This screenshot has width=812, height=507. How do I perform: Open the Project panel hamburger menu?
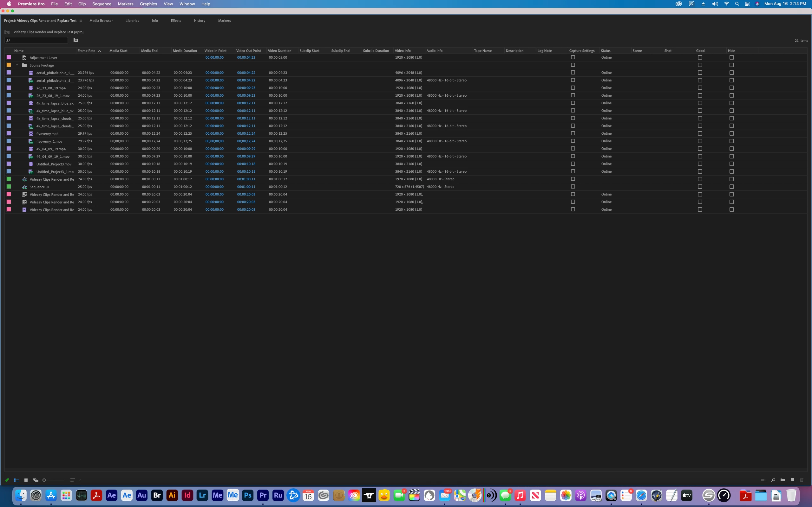click(81, 21)
